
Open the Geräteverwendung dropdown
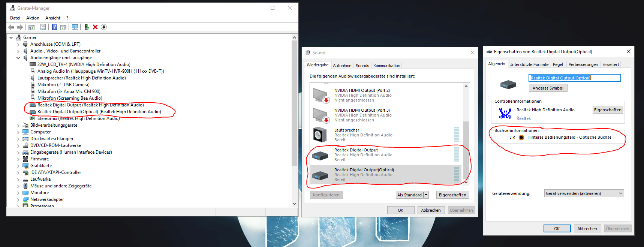tap(584, 193)
